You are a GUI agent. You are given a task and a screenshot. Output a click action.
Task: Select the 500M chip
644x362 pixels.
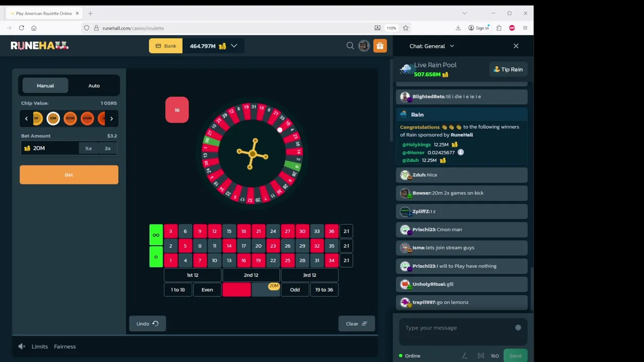point(87,119)
